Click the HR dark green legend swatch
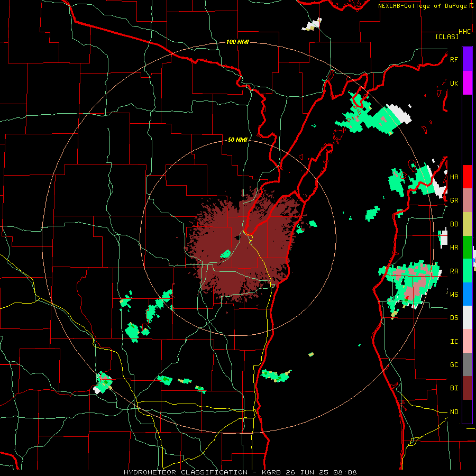This screenshot has height=476, width=476. point(467,247)
